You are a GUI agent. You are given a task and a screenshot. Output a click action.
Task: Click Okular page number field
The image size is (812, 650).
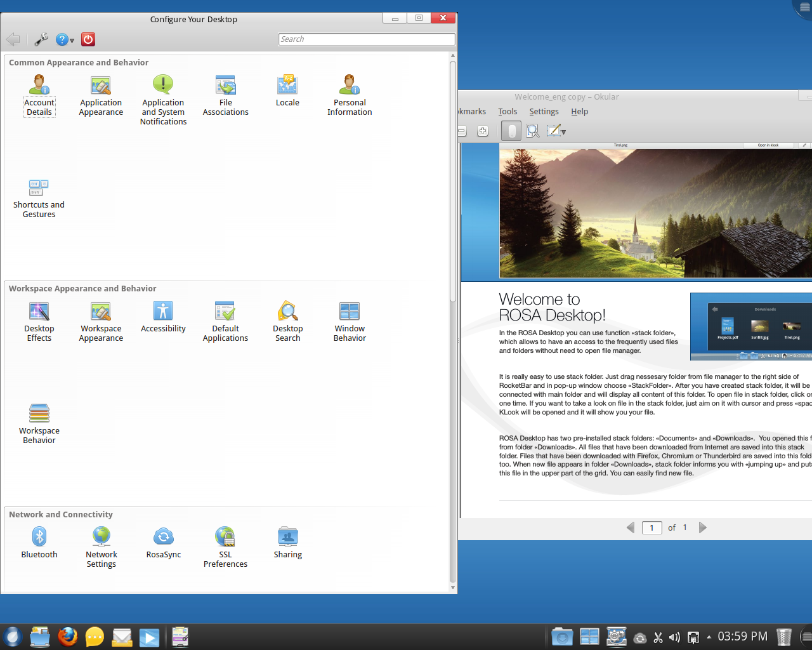pyautogui.click(x=652, y=527)
